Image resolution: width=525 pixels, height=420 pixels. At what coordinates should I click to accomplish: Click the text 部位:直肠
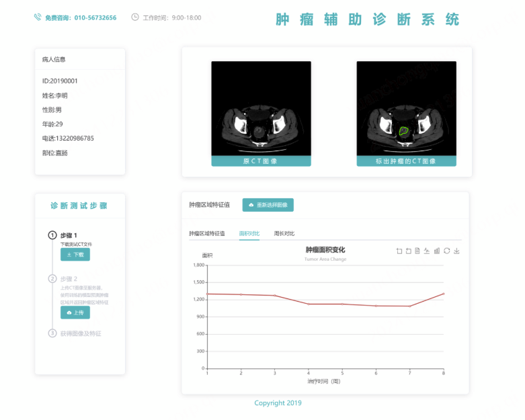[55, 153]
